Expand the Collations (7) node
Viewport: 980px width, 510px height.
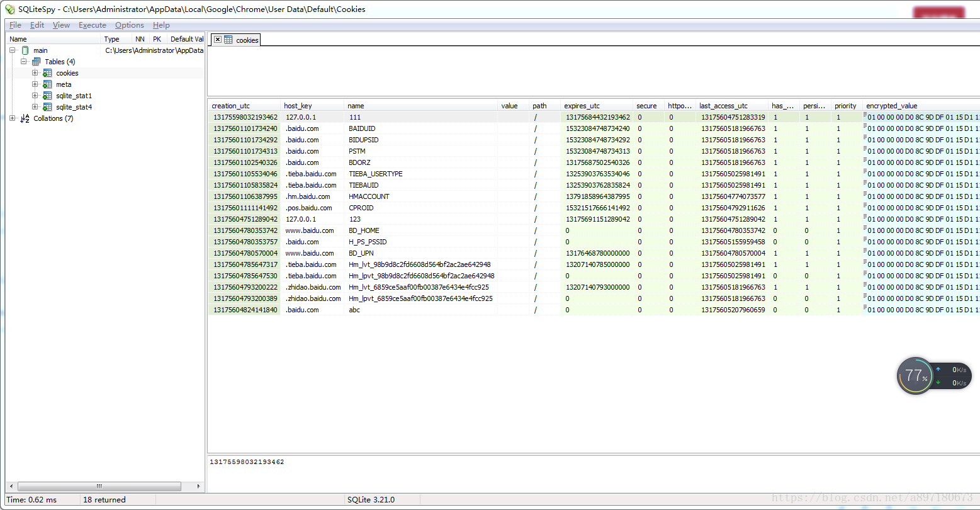pyautogui.click(x=13, y=118)
